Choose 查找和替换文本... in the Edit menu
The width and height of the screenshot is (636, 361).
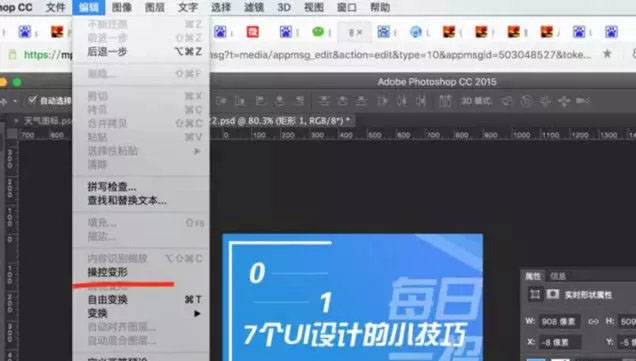141,200
